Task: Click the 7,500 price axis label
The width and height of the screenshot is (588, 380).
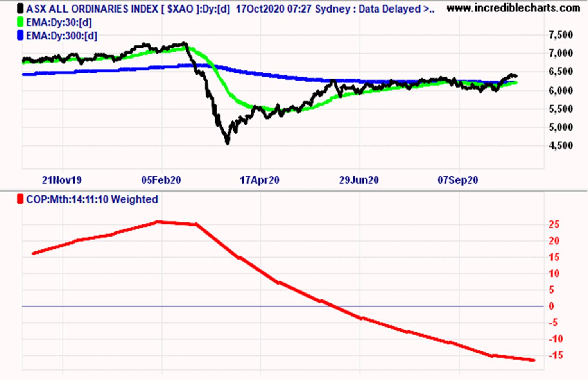Action: (x=561, y=35)
